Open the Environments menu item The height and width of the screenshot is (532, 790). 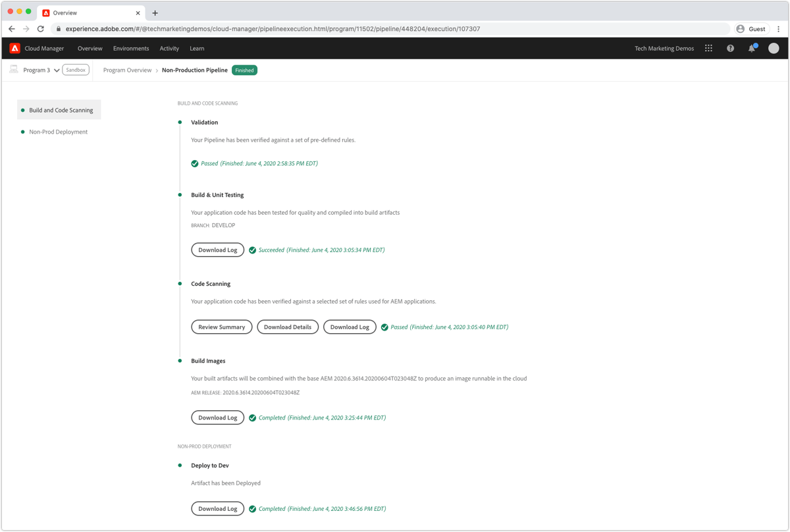[131, 48]
